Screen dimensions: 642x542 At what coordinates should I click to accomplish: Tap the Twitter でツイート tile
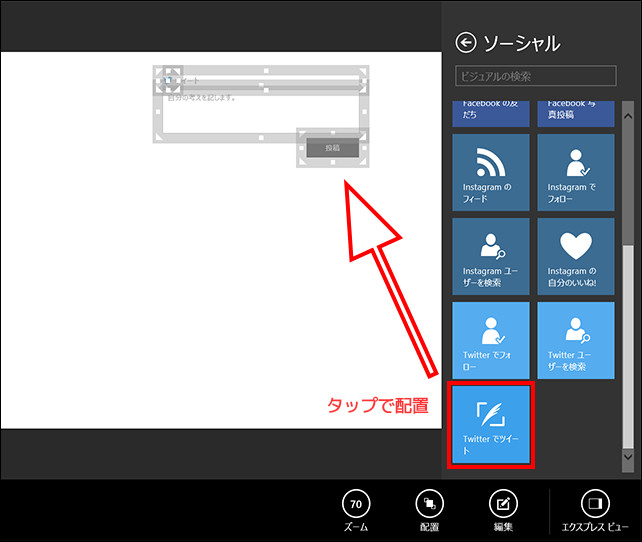(x=491, y=425)
